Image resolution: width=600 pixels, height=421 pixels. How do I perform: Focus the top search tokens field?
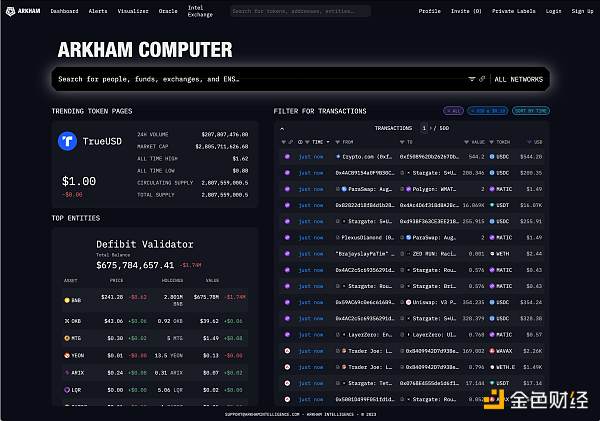300,11
